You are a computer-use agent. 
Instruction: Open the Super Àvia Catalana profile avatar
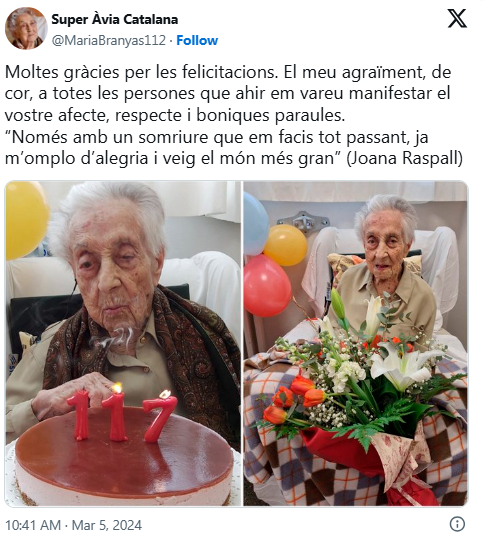[26, 28]
